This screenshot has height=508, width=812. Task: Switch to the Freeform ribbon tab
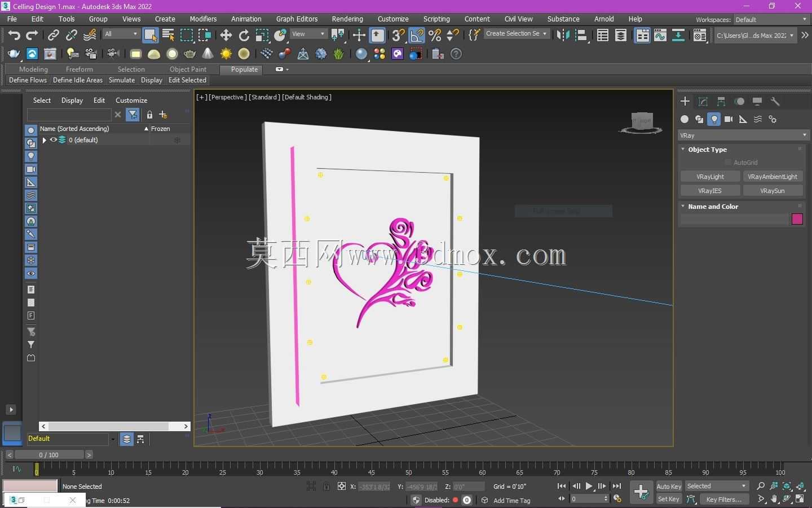click(79, 69)
